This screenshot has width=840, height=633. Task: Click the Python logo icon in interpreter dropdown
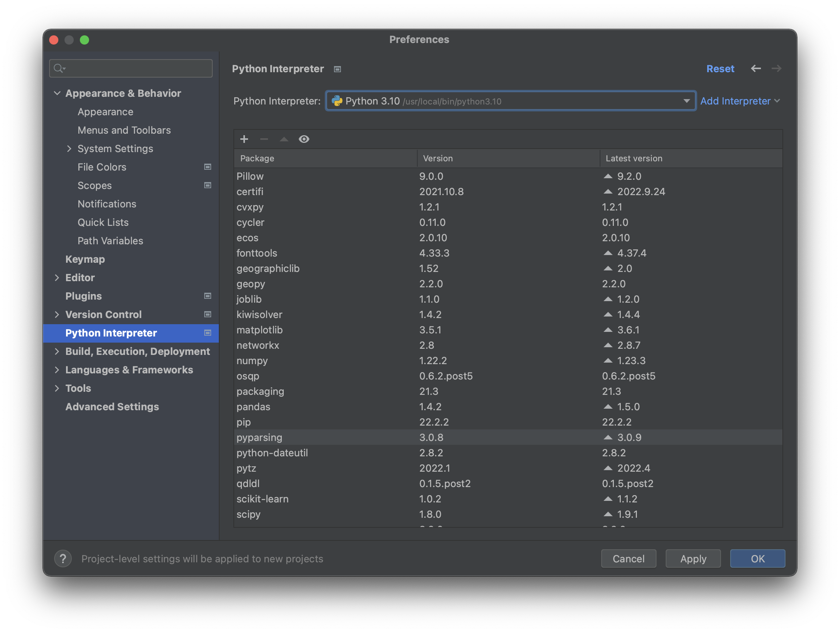coord(337,101)
